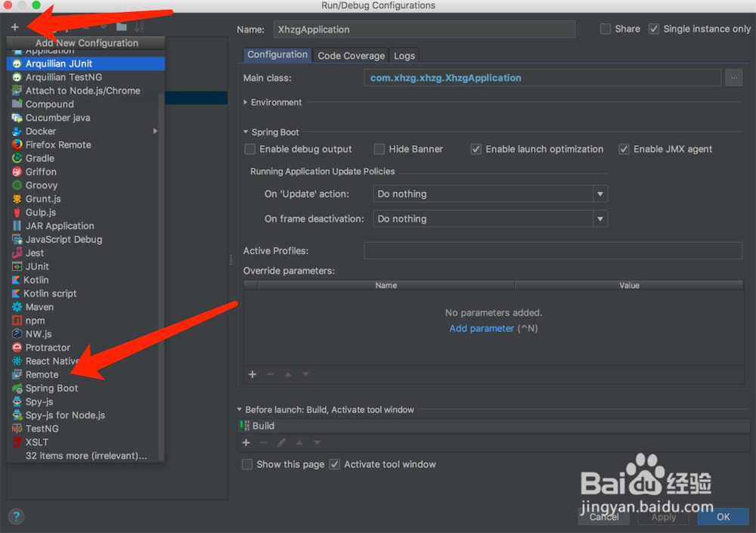Click plus to add before-launch task

point(246,443)
